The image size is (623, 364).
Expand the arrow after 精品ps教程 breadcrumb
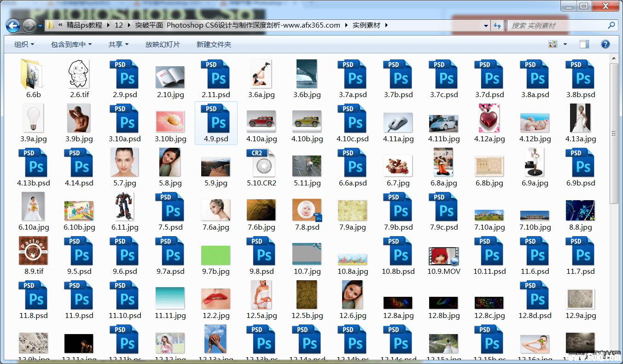click(x=109, y=25)
